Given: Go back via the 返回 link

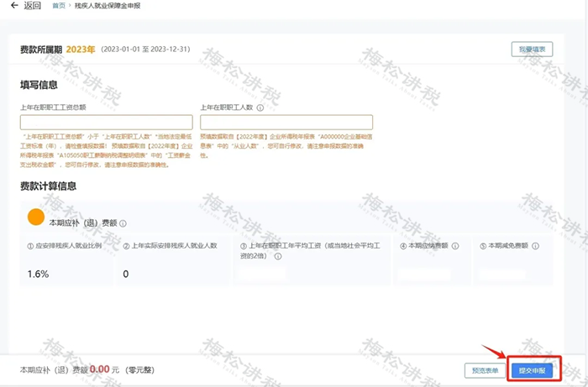Looking at the screenshot, I should (x=33, y=5).
